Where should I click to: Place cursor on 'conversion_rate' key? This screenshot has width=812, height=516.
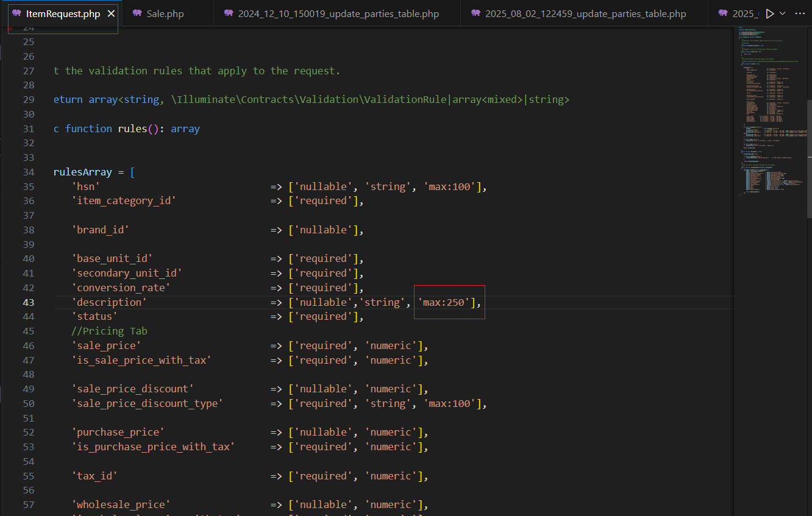click(x=121, y=288)
